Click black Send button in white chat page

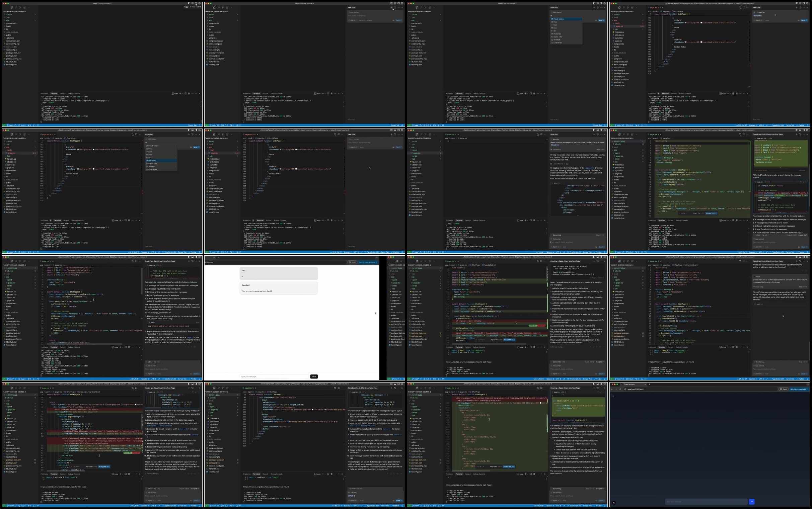point(314,376)
